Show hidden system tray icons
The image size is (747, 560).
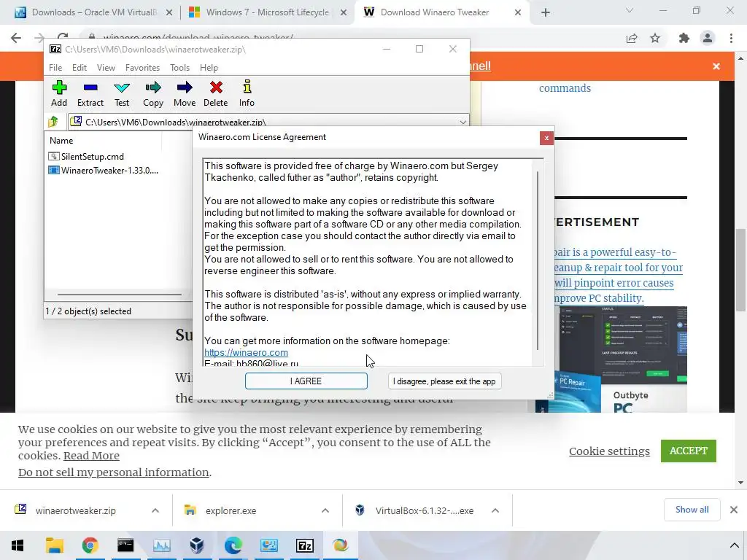coord(734,545)
